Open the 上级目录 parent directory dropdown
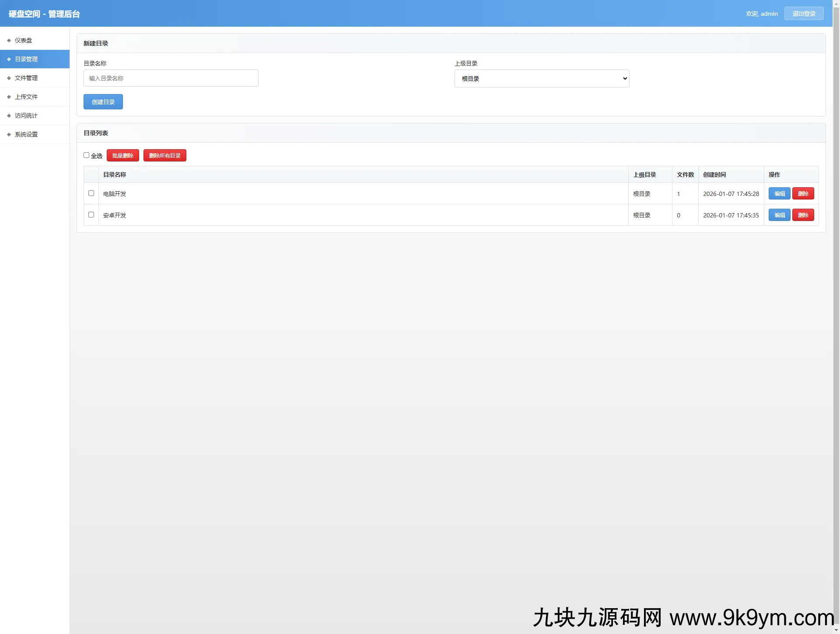Image resolution: width=840 pixels, height=634 pixels. click(542, 79)
